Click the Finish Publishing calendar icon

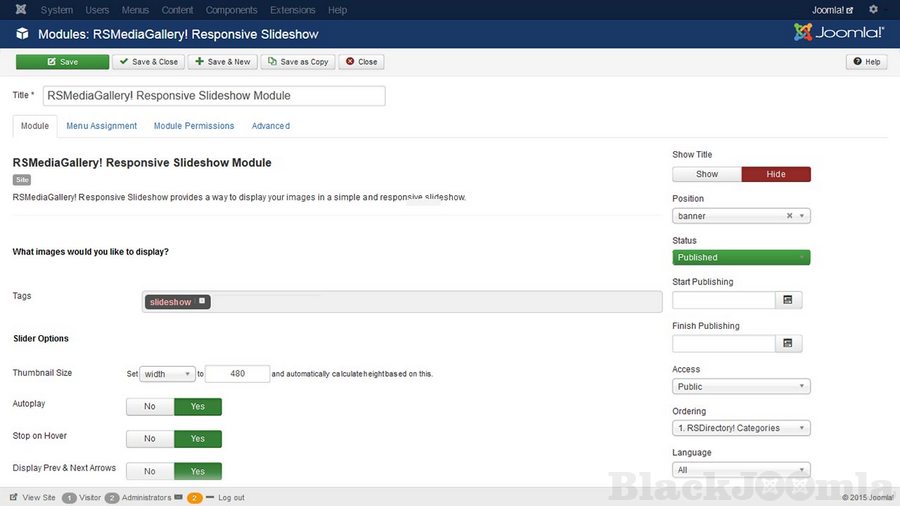pos(788,344)
